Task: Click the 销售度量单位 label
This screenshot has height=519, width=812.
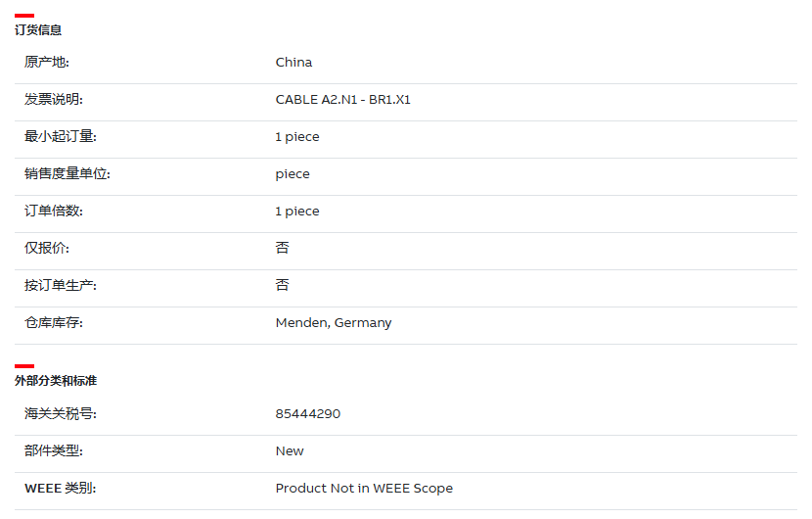Action: 68,173
